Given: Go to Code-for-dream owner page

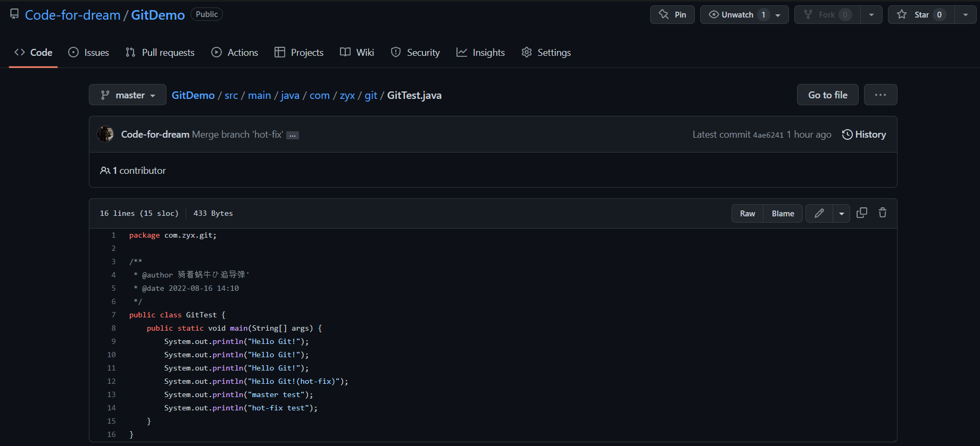Looking at the screenshot, I should (x=73, y=15).
